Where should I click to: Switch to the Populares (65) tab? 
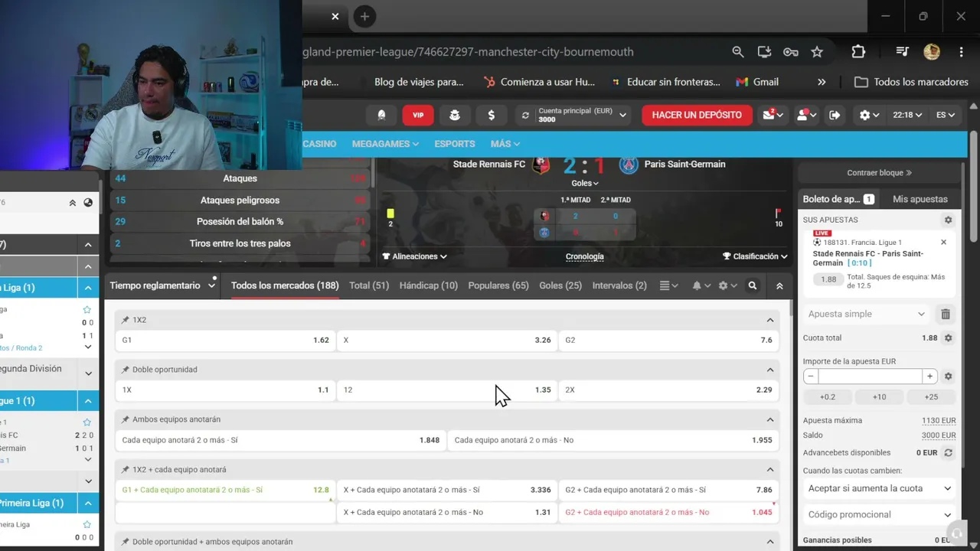coord(498,285)
